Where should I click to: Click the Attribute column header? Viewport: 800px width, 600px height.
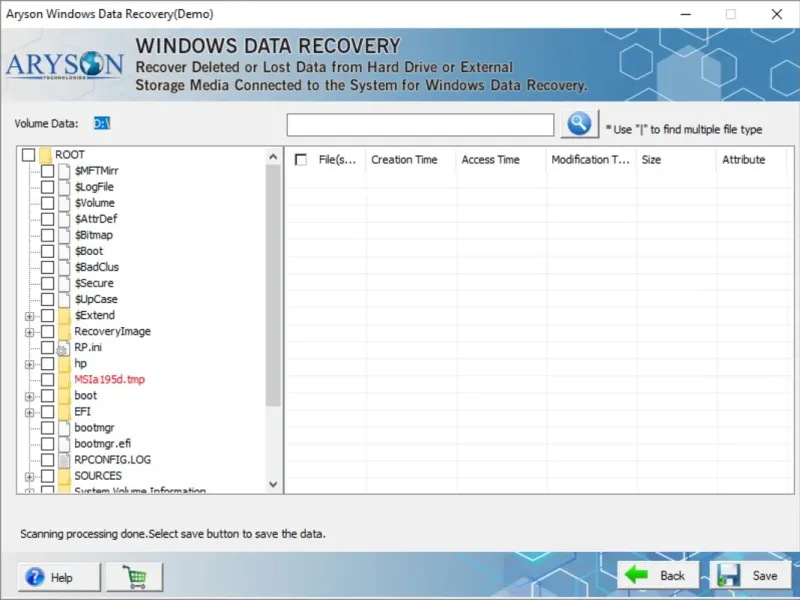(x=752, y=160)
